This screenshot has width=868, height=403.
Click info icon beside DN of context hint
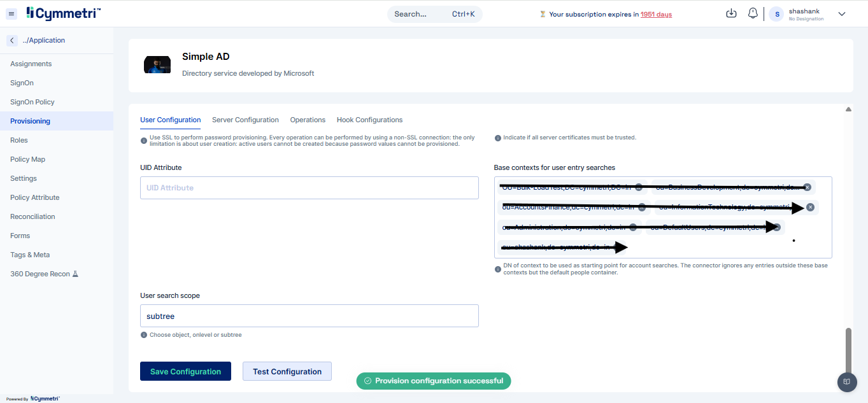point(497,269)
